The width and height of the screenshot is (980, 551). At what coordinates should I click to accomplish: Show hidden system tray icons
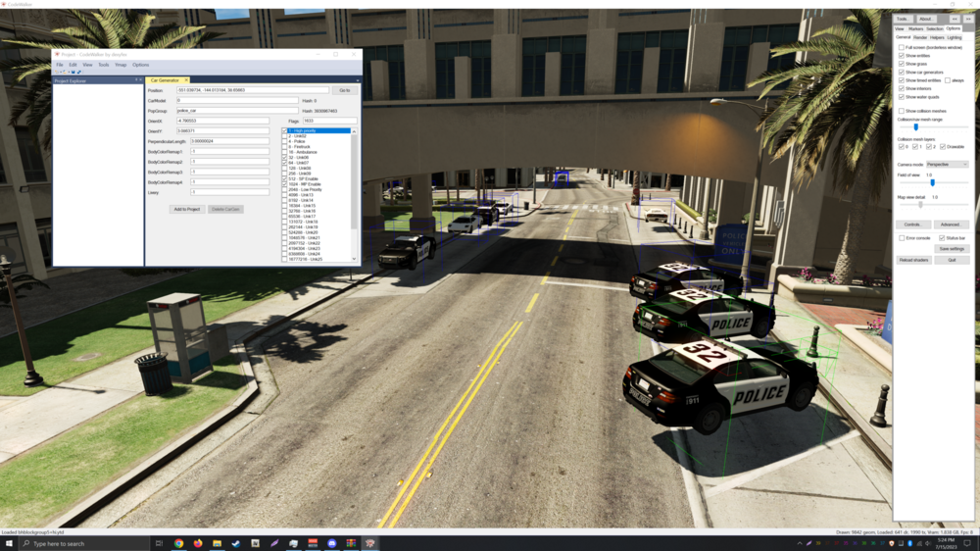pos(800,543)
